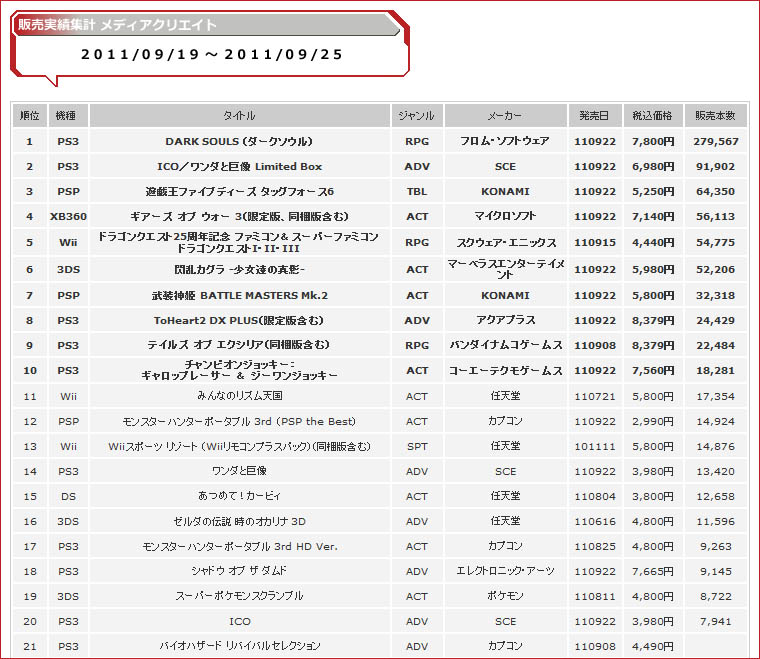
Task: Click the sales figure 22,484
Action: tap(716, 345)
